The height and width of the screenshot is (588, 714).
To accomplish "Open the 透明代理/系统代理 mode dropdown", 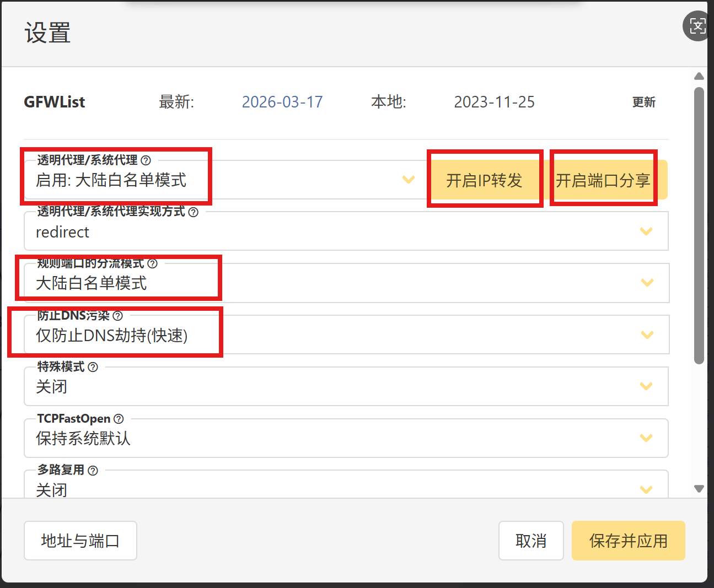I will coord(221,180).
